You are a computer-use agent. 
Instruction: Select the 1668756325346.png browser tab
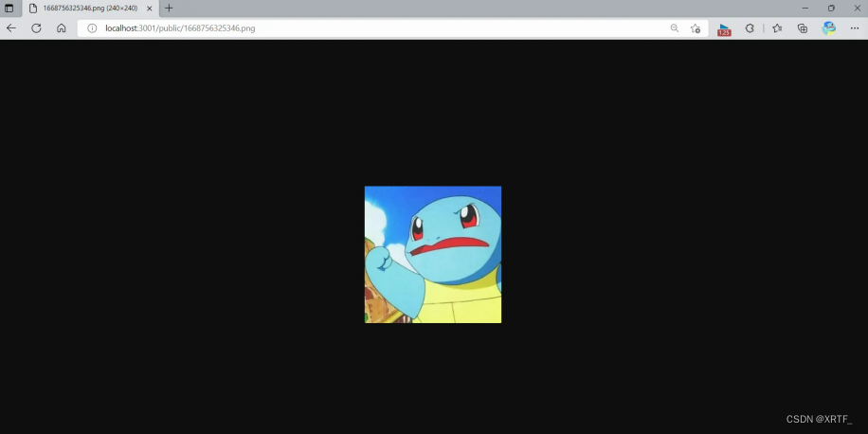91,9
